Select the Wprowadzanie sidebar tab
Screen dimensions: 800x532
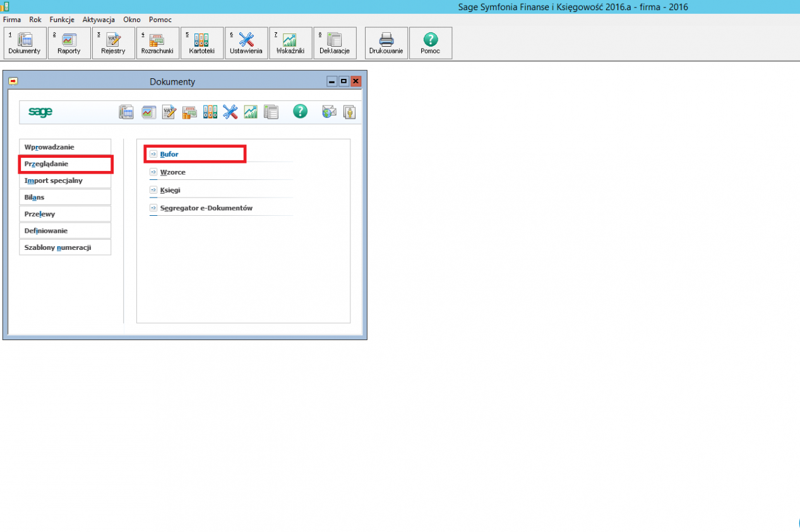coord(65,147)
